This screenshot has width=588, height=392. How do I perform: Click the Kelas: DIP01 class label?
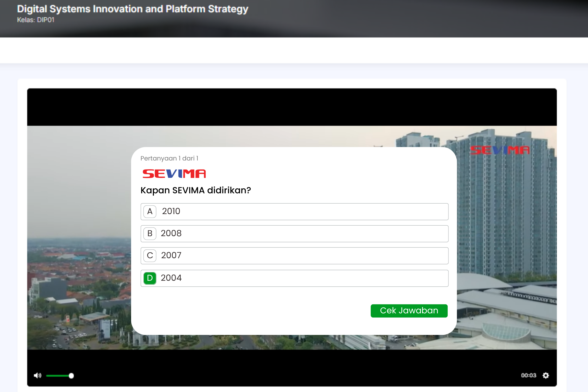(x=36, y=20)
